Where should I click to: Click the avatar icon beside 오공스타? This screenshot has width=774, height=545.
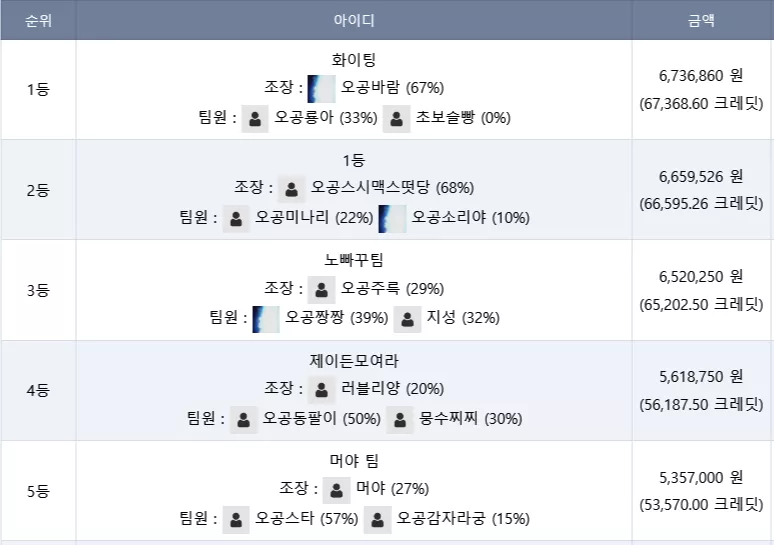click(236, 520)
